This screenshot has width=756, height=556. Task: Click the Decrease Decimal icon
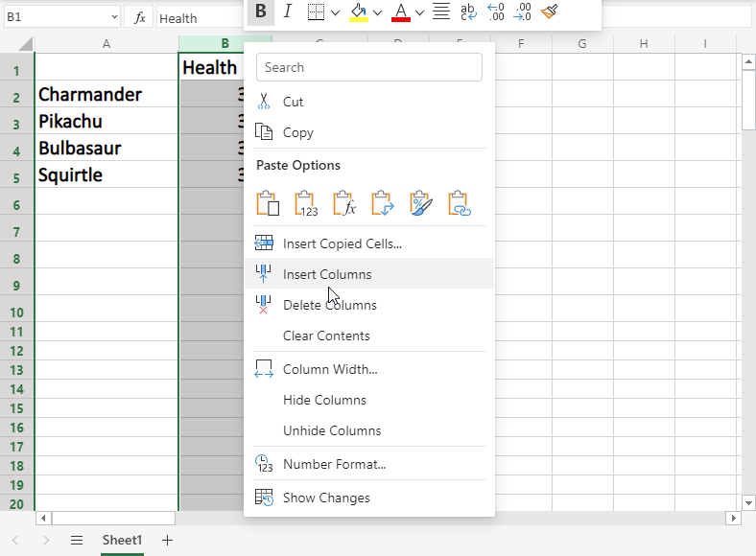(x=523, y=12)
